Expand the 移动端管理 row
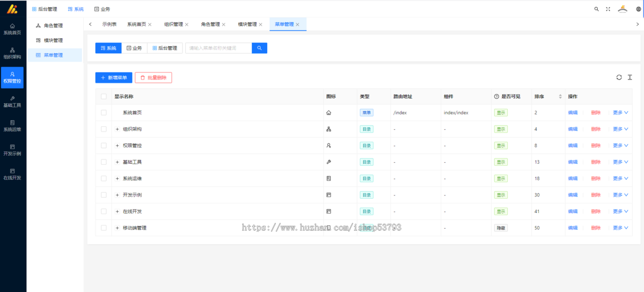 [x=117, y=228]
